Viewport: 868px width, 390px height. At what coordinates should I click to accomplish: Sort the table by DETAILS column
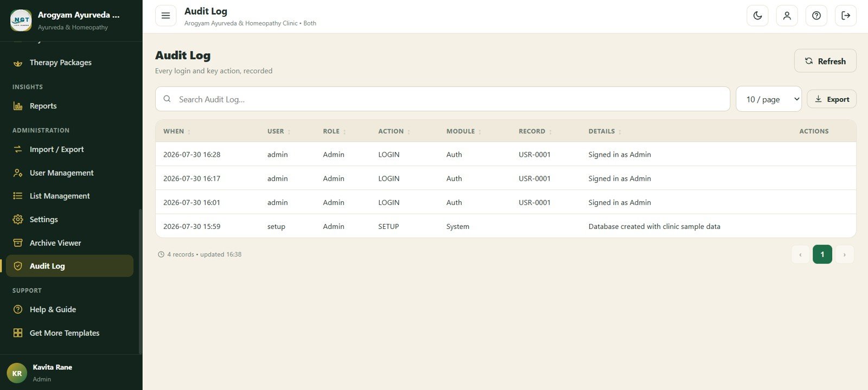(605, 131)
